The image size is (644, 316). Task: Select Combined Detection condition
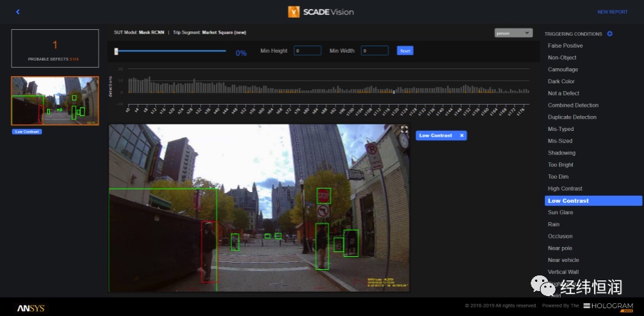[573, 105]
